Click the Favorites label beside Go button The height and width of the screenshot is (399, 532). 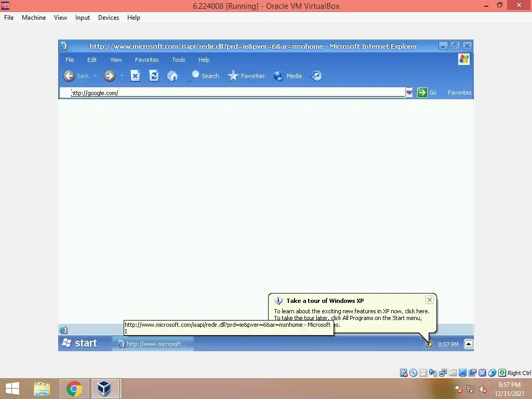459,92
